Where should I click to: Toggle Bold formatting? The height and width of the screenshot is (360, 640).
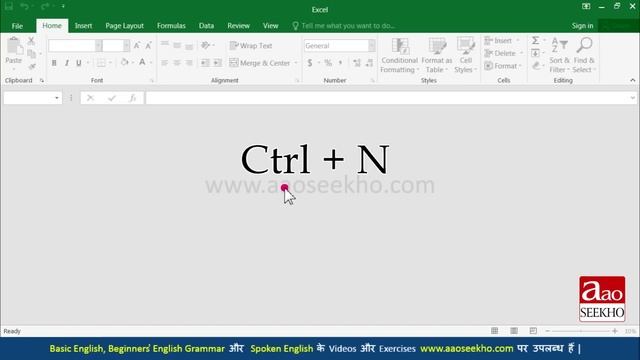[54, 63]
